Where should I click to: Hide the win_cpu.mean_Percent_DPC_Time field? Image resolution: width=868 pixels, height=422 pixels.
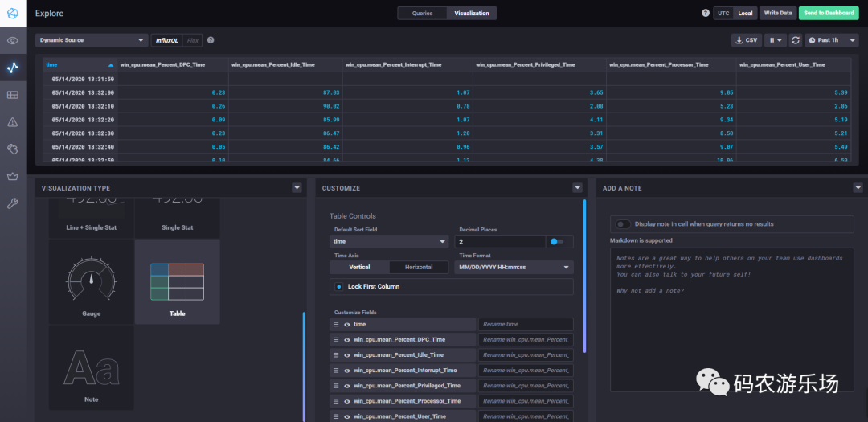pyautogui.click(x=347, y=340)
